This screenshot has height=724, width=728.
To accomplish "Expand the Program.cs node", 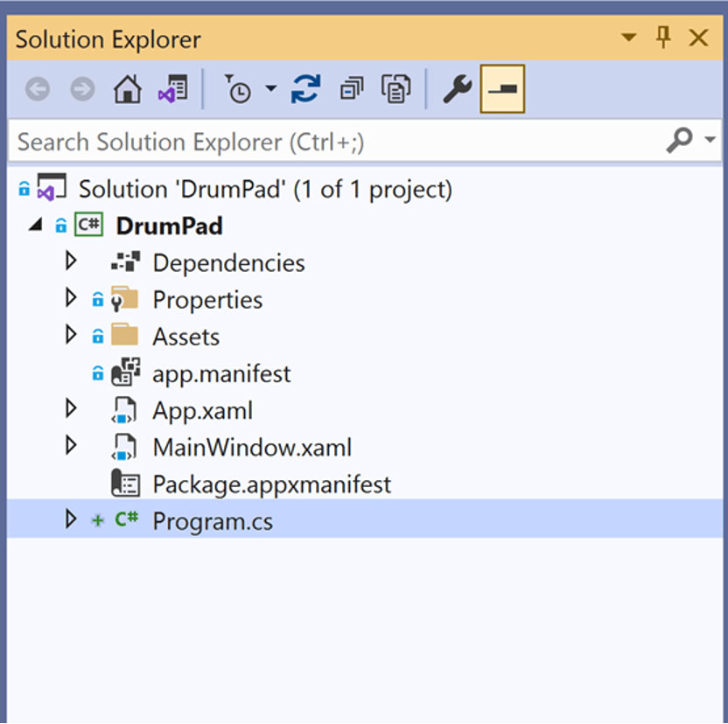I will [x=71, y=519].
